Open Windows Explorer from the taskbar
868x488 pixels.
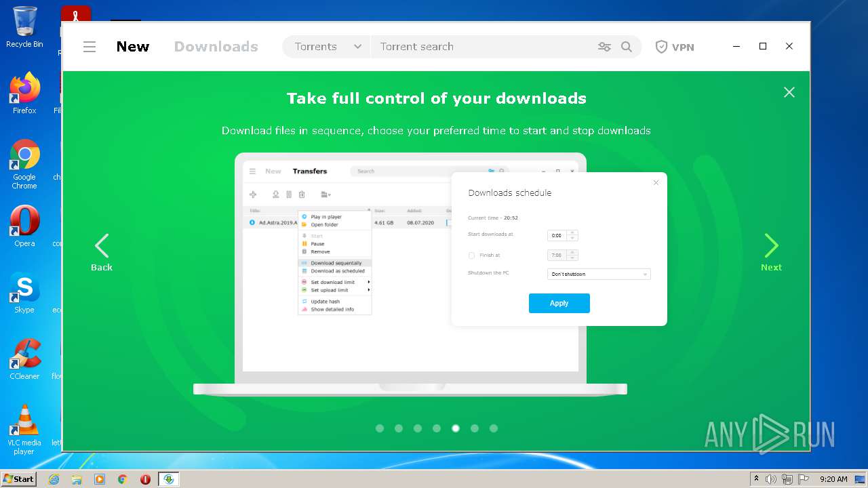coord(77,479)
